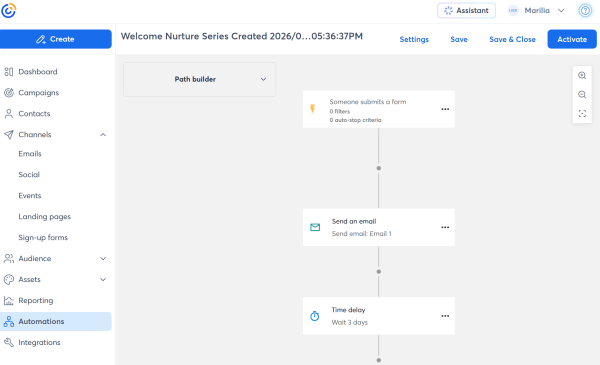This screenshot has height=365, width=600.
Task: Click the Constant Contact logo
Action: (8, 10)
